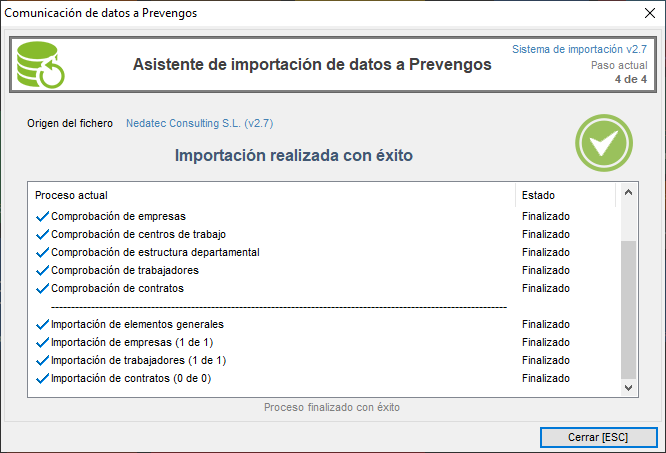Click the checkmark beside Importación de elementos generales
The width and height of the screenshot is (666, 453).
coord(42,324)
